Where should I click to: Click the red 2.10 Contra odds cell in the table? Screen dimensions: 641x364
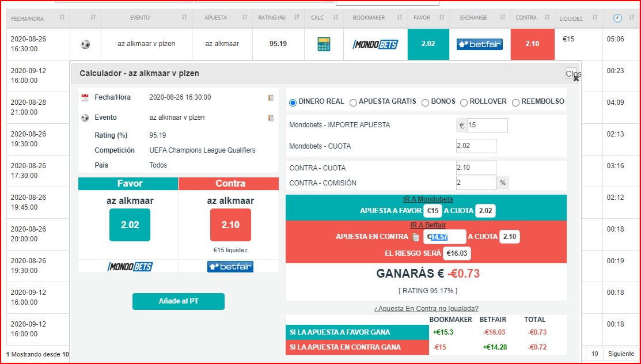tap(532, 44)
